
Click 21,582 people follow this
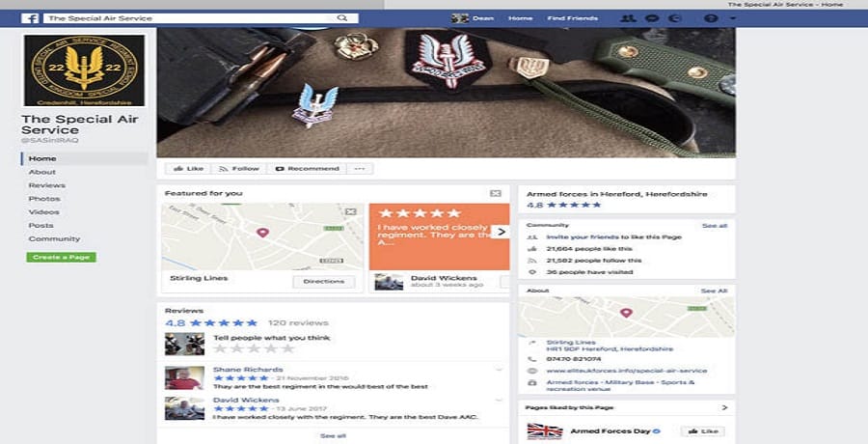point(594,261)
